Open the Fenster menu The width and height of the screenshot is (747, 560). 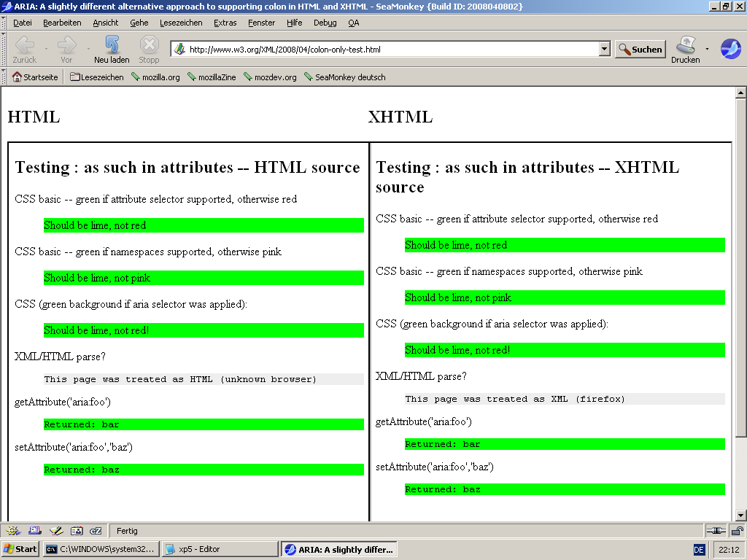click(262, 23)
